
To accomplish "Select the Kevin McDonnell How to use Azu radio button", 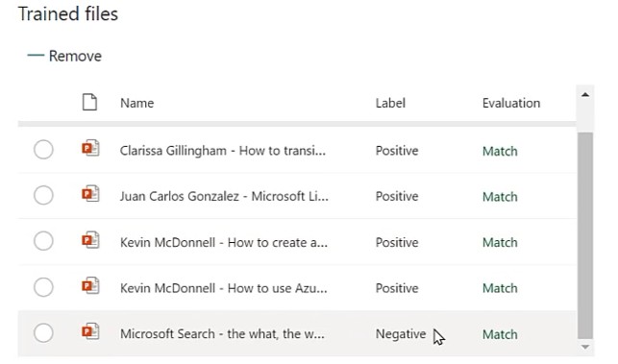I will (x=43, y=287).
